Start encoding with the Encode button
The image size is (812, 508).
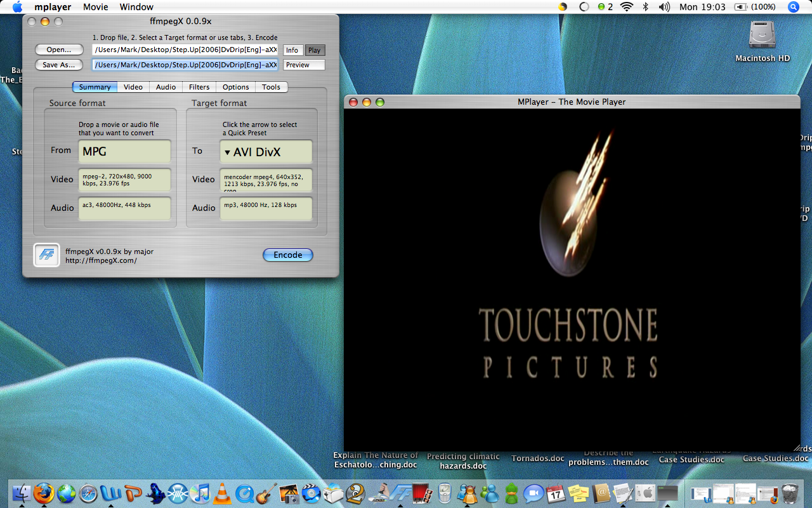288,255
